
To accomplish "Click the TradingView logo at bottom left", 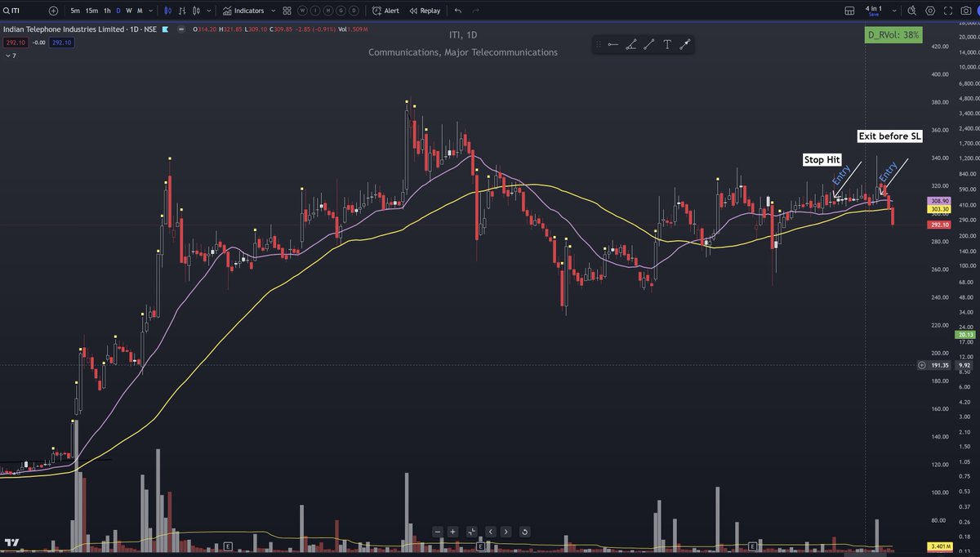I will coord(11,543).
